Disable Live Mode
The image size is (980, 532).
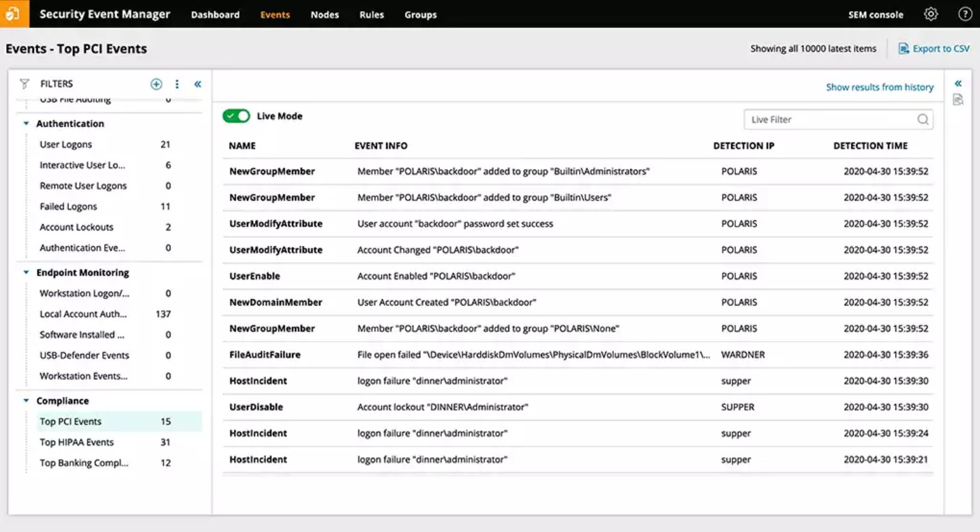click(236, 116)
